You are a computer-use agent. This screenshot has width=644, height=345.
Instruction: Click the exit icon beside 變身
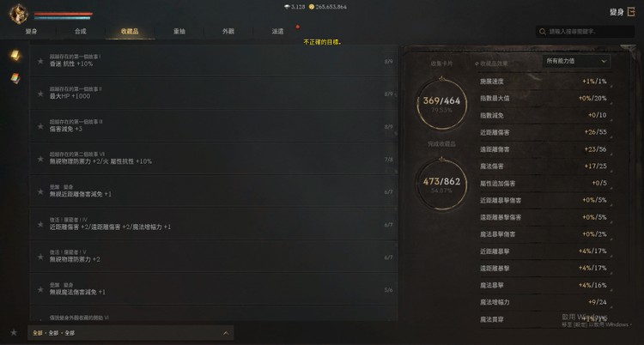[631, 12]
